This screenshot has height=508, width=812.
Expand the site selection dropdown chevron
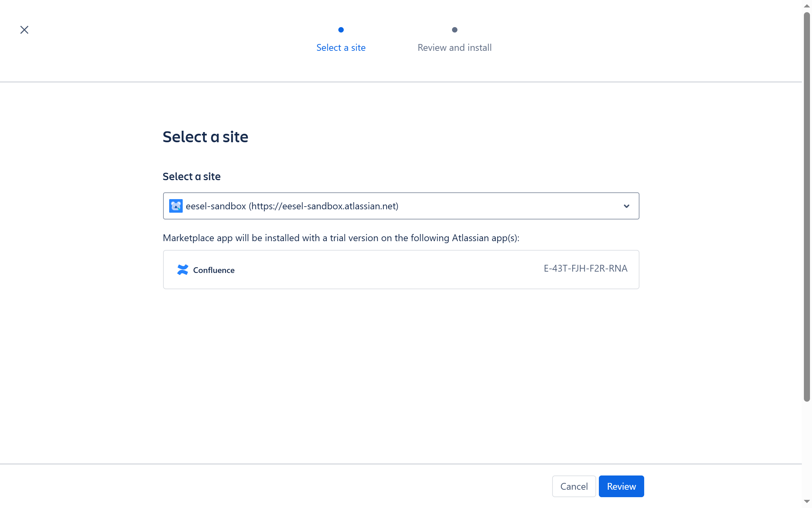click(x=626, y=206)
